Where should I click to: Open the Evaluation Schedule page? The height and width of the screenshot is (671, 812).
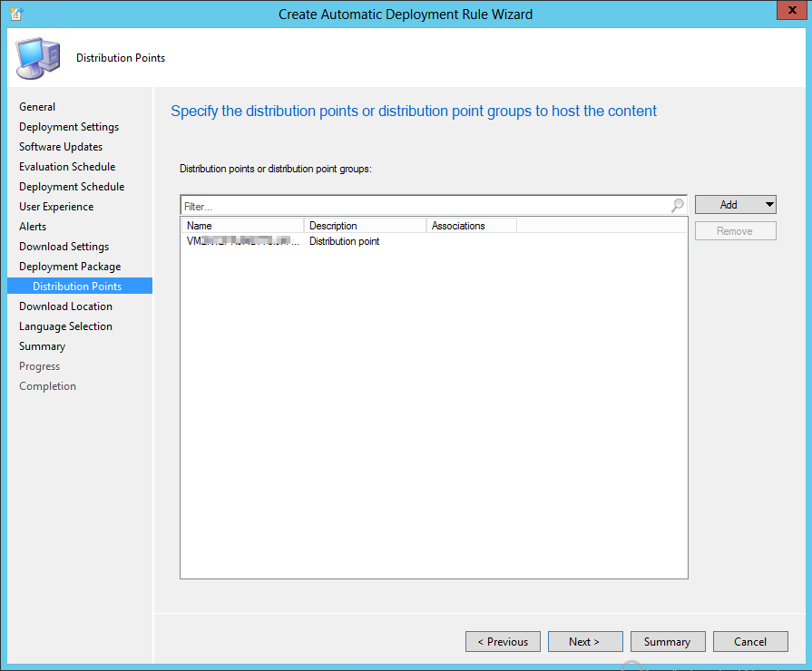pyautogui.click(x=67, y=167)
